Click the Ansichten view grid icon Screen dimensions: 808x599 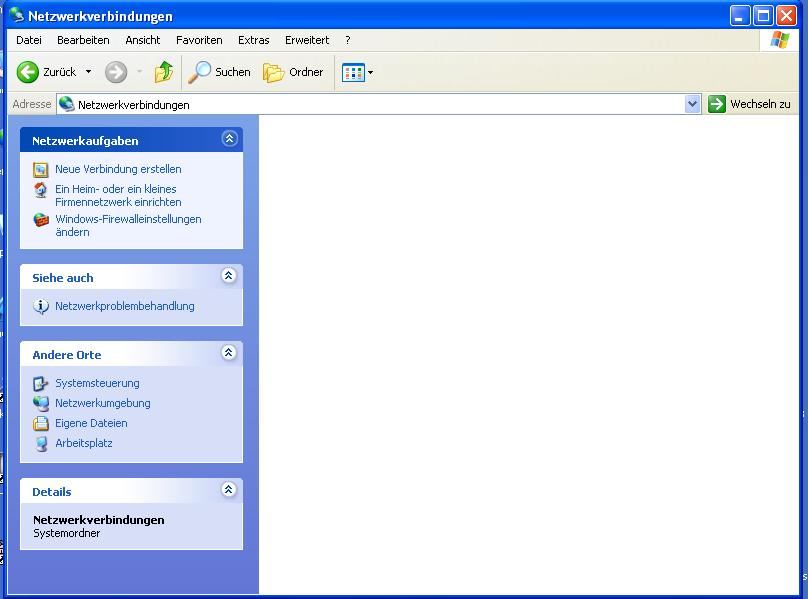click(x=353, y=73)
